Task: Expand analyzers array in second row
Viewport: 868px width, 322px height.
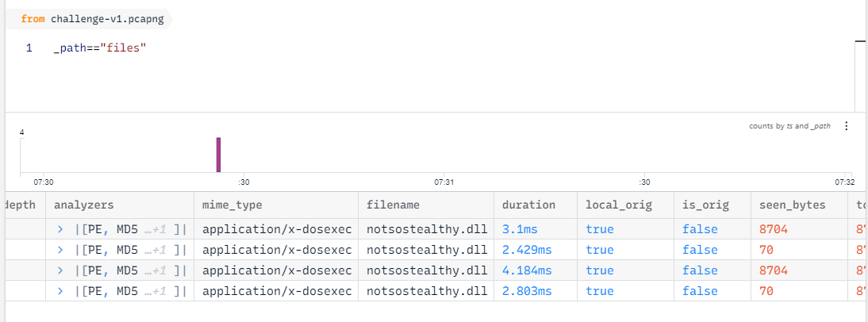Action: coord(60,250)
